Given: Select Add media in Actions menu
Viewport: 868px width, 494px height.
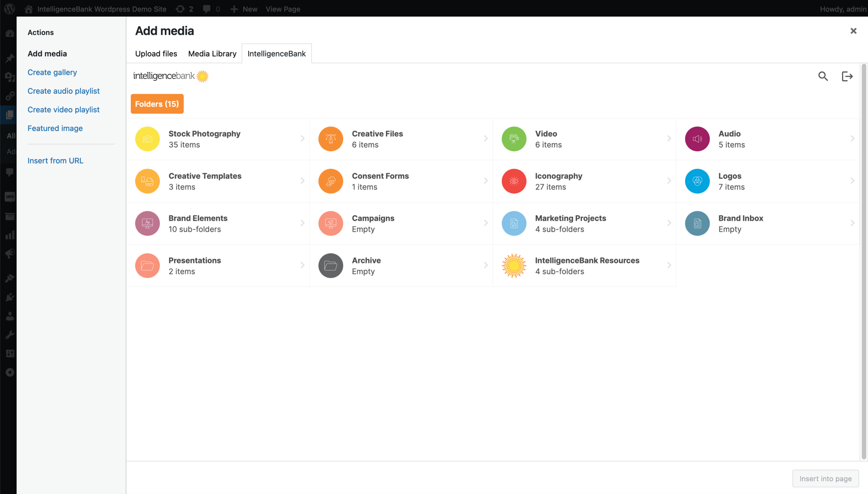Looking at the screenshot, I should click(x=47, y=54).
